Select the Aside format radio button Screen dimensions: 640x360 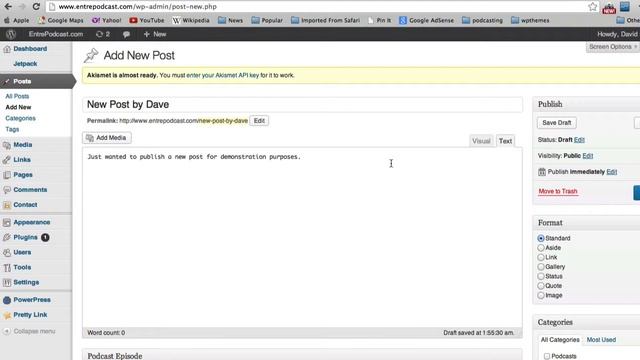click(541, 248)
